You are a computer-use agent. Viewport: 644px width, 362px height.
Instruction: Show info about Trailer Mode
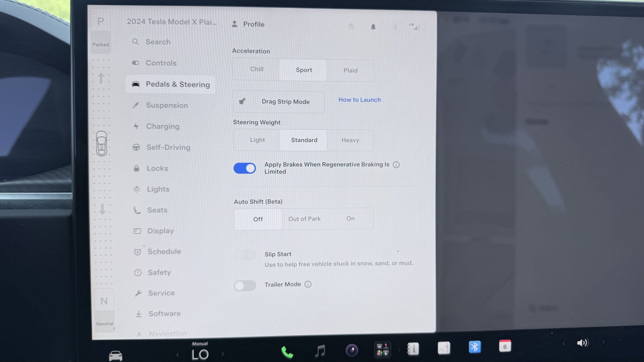[308, 284]
